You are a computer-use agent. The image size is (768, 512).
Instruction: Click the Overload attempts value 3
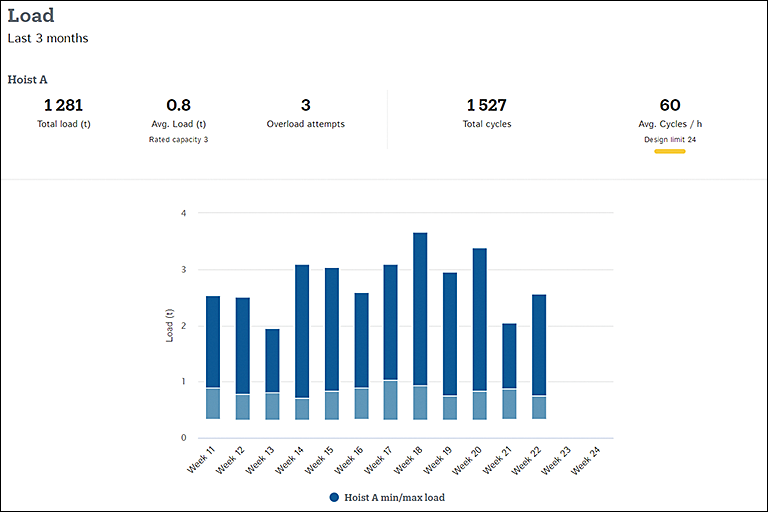(x=305, y=105)
